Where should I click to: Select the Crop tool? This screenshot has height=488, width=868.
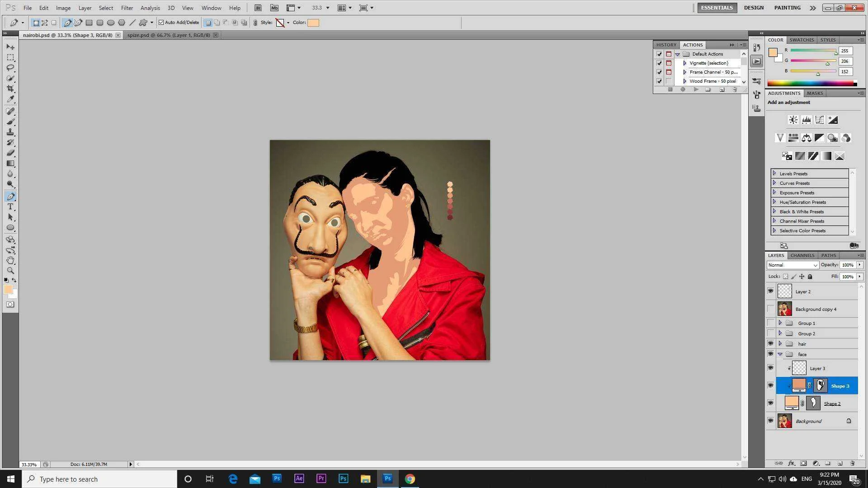coord(10,89)
